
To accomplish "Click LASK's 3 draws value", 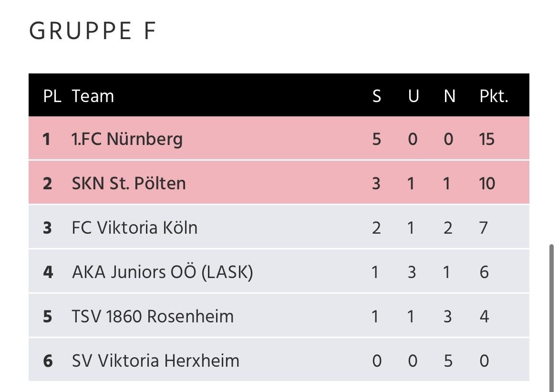I will 412,272.
